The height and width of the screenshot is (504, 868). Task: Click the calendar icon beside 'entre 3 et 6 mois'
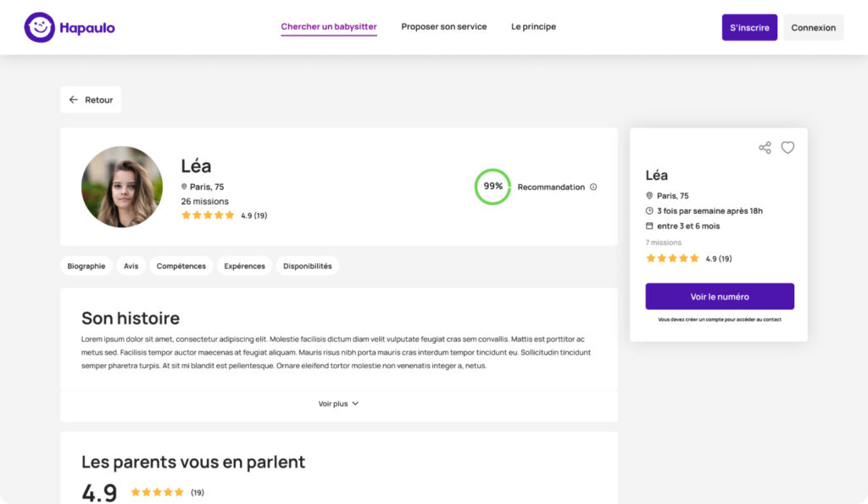pyautogui.click(x=649, y=226)
